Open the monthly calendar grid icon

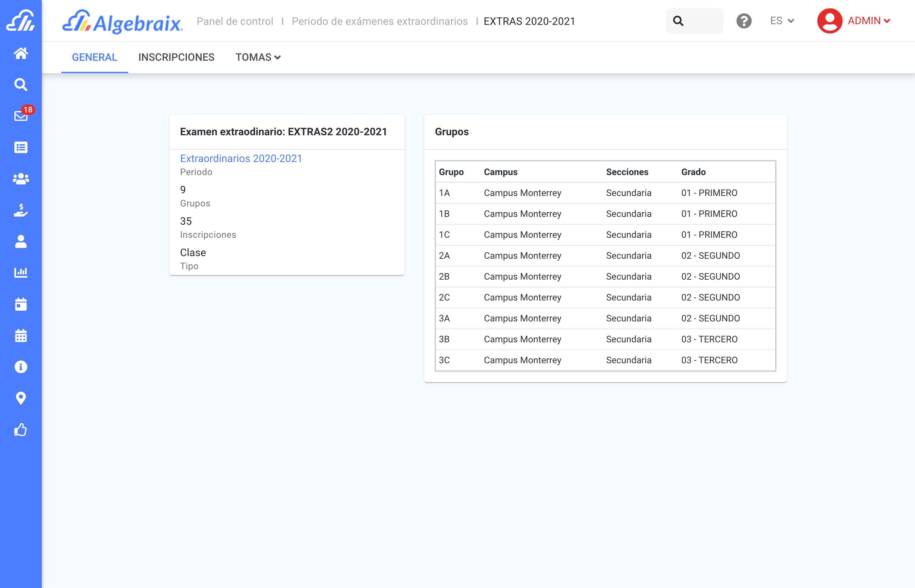[x=21, y=335]
